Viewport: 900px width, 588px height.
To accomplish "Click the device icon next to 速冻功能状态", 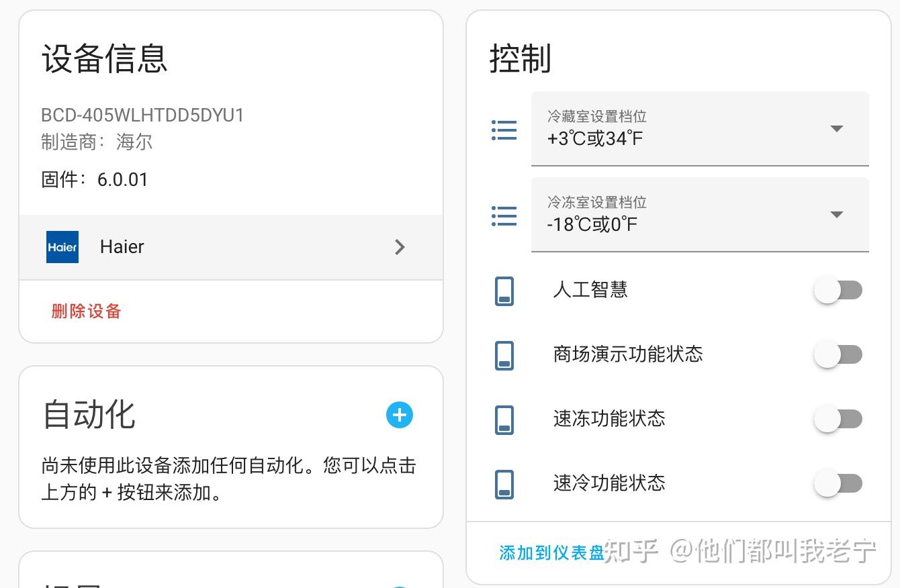I will pyautogui.click(x=504, y=420).
